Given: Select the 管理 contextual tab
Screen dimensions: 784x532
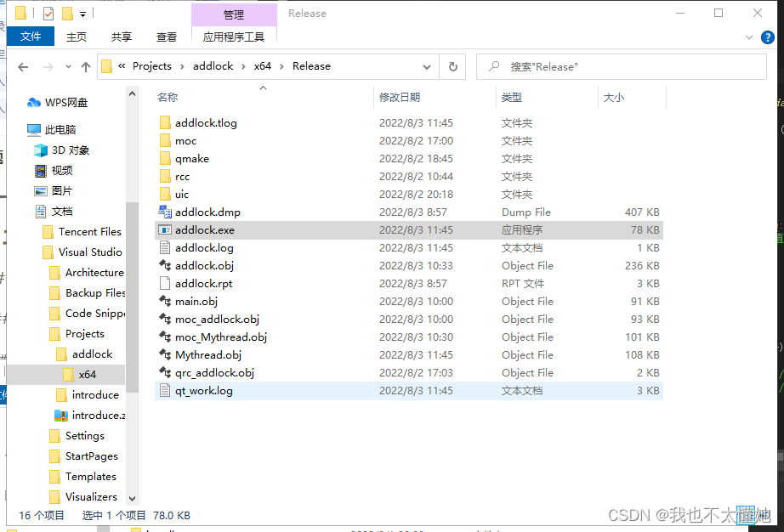Looking at the screenshot, I should [234, 14].
